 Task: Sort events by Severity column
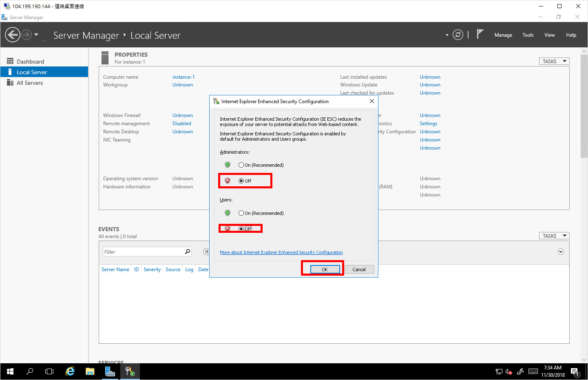(x=152, y=270)
